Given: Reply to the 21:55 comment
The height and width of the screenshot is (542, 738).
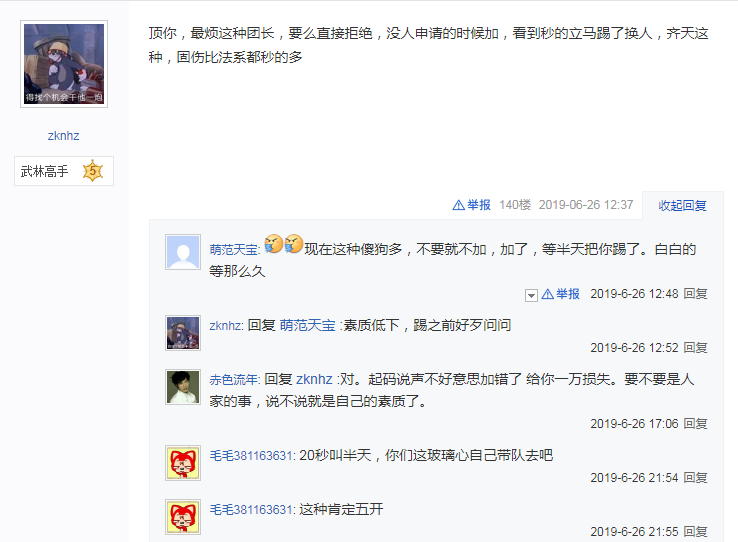Looking at the screenshot, I should coord(696,532).
